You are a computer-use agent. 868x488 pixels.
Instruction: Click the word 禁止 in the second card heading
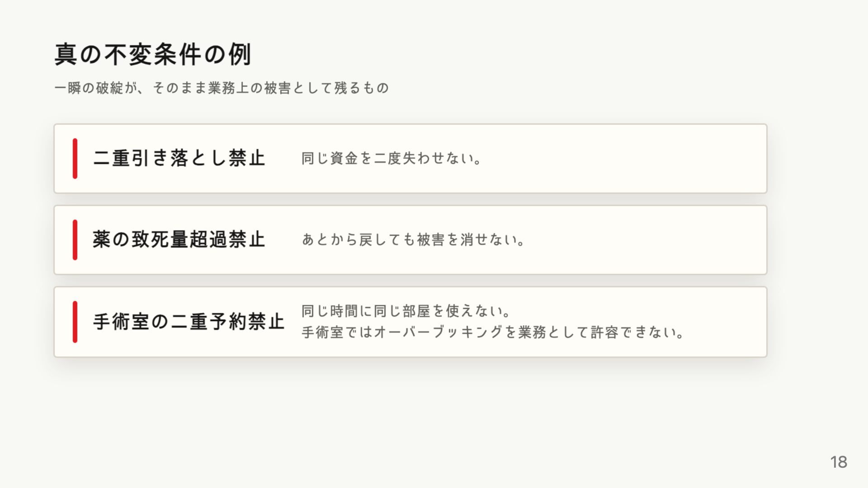pyautogui.click(x=247, y=240)
